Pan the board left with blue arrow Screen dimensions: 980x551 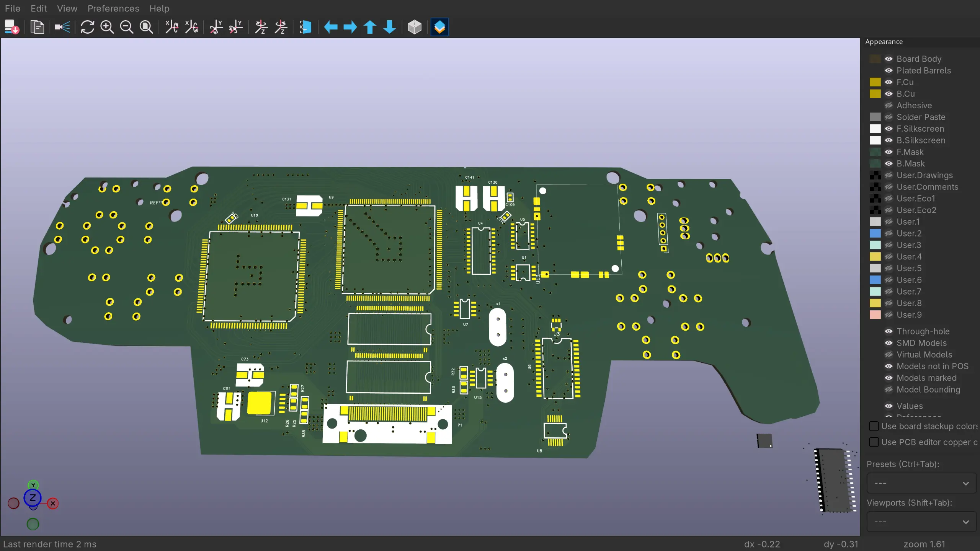(331, 27)
